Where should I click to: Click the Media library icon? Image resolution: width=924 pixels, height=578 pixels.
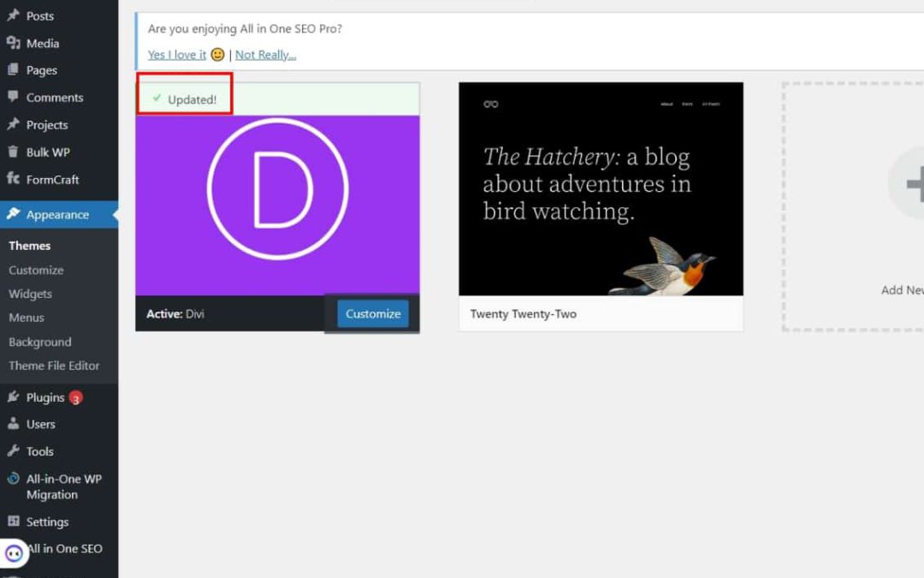pyautogui.click(x=13, y=43)
